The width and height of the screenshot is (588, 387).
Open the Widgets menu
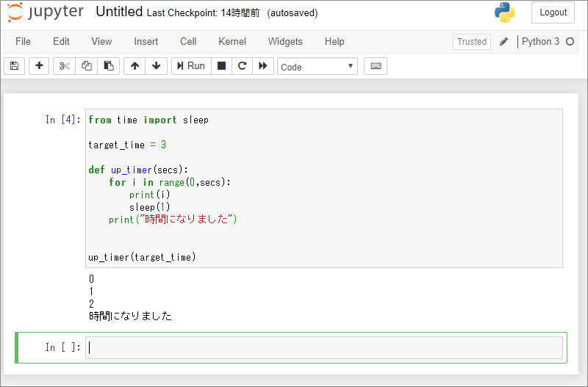point(285,42)
